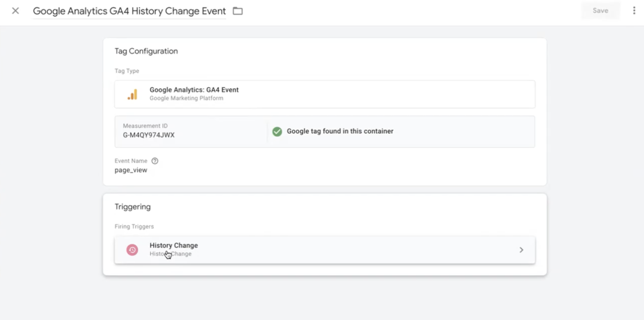Open the Event Name help question icon
Image resolution: width=644 pixels, height=320 pixels.
pos(155,161)
